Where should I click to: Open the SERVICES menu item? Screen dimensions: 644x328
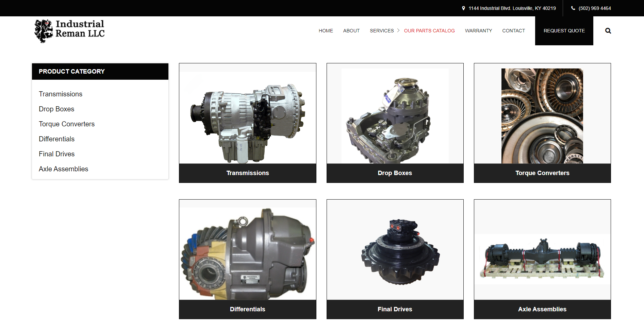pos(382,31)
